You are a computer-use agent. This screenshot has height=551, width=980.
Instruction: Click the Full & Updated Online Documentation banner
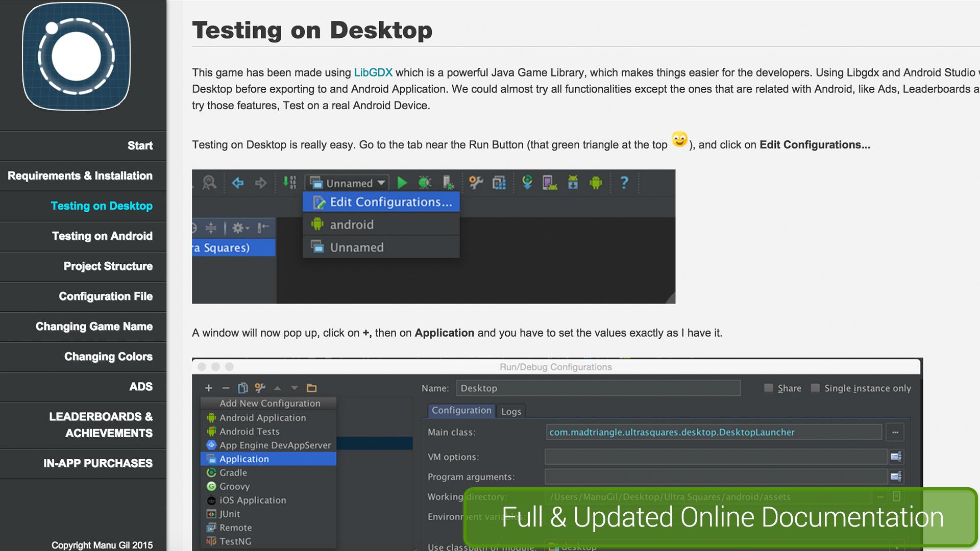(721, 517)
